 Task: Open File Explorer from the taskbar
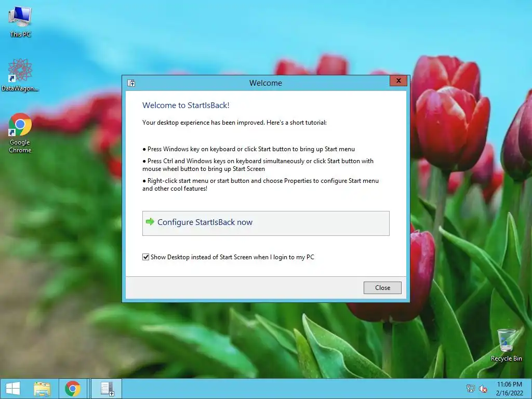pos(42,389)
